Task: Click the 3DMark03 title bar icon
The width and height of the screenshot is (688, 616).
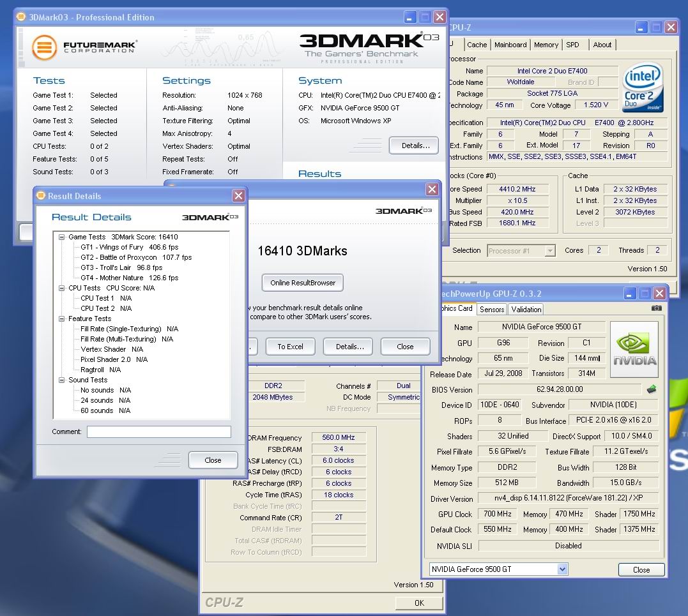Action: tap(20, 17)
